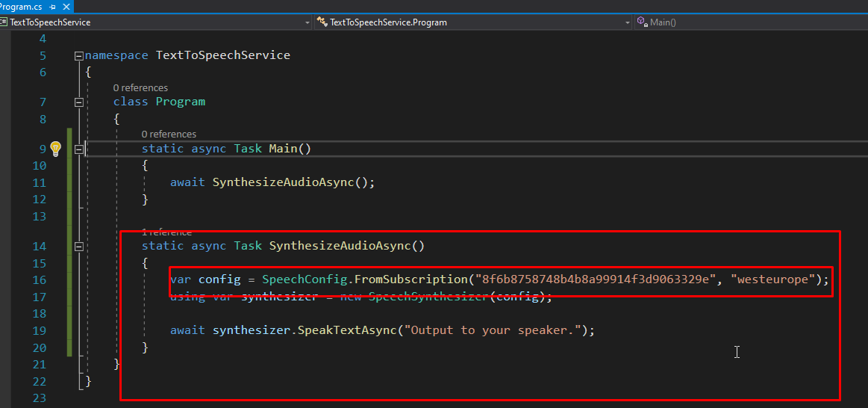Image resolution: width=868 pixels, height=408 pixels.
Task: Click the lightbulb quick actions icon
Action: 55,148
